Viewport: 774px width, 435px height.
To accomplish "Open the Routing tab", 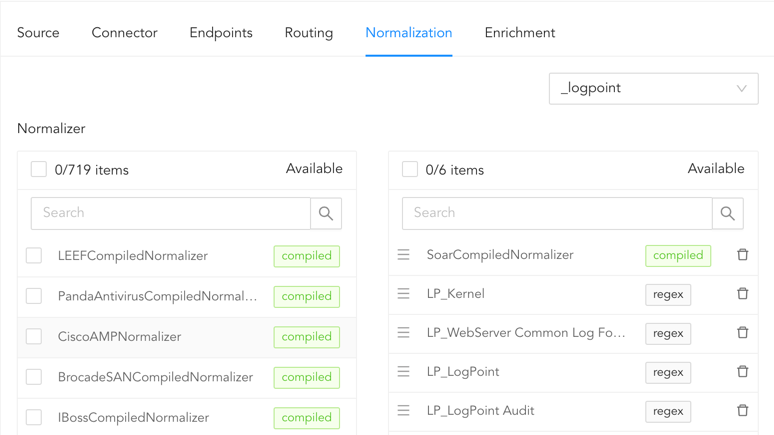I will pos(308,33).
